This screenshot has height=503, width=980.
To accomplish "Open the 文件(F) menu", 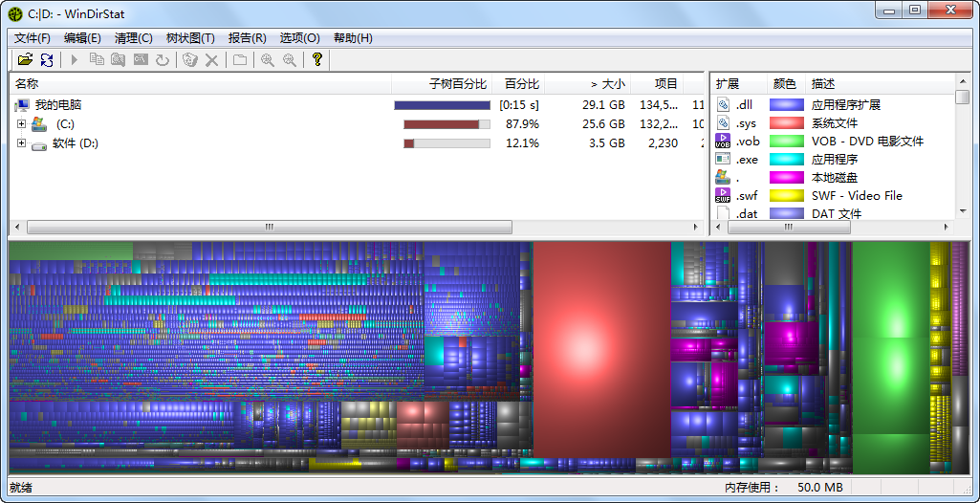I will (x=32, y=38).
